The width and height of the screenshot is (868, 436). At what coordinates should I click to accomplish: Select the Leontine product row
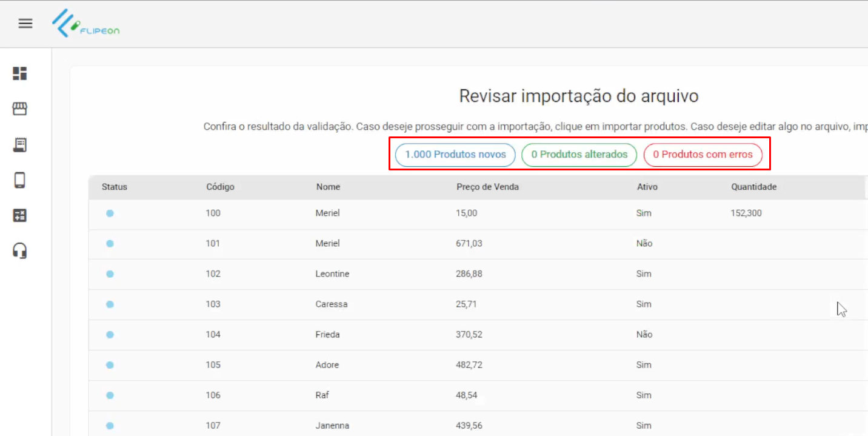[332, 274]
